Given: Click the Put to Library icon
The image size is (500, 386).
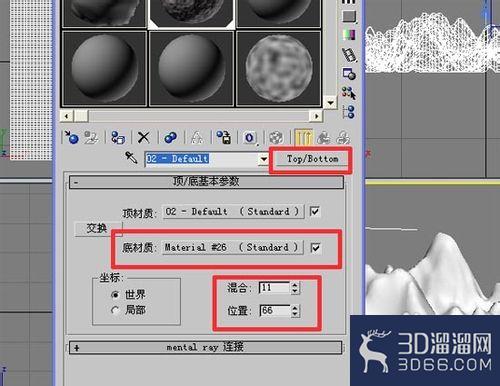Looking at the screenshot, I should pyautogui.click(x=224, y=137).
